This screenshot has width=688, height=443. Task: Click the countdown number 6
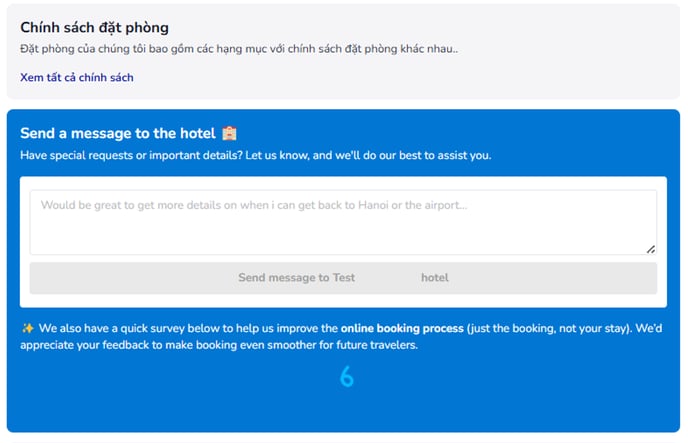(x=347, y=377)
